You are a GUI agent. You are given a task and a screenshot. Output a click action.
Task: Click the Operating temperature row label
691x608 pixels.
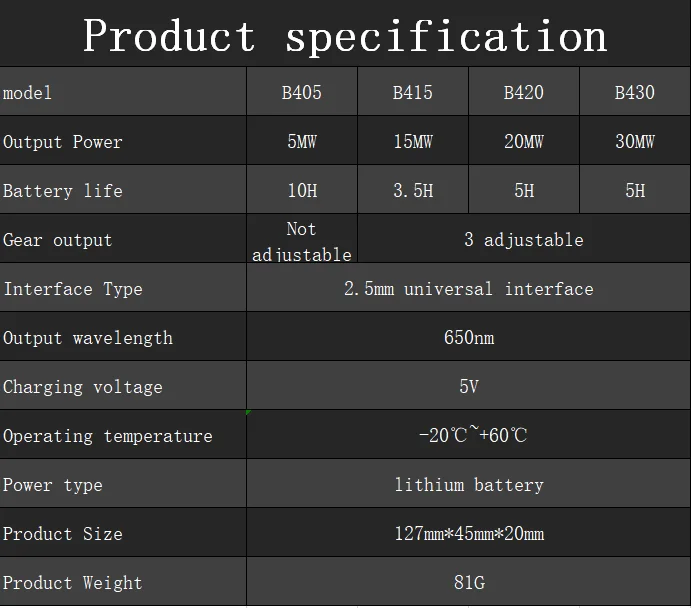pos(107,436)
